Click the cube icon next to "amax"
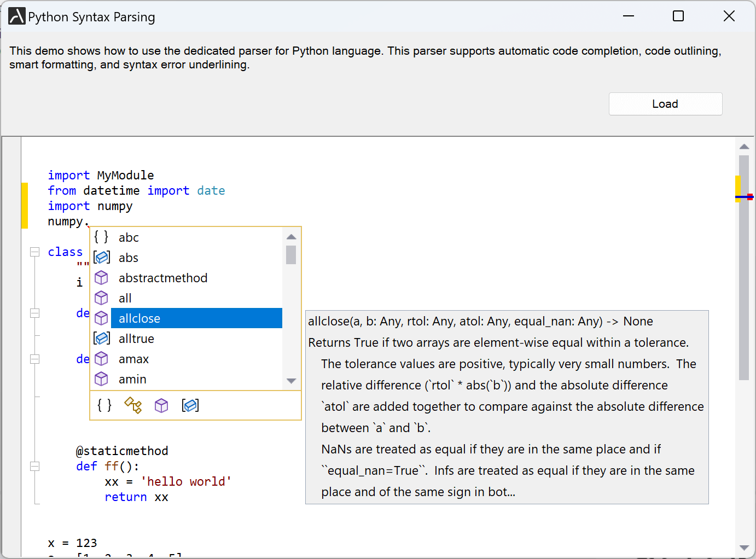The width and height of the screenshot is (756, 559). pyautogui.click(x=102, y=358)
